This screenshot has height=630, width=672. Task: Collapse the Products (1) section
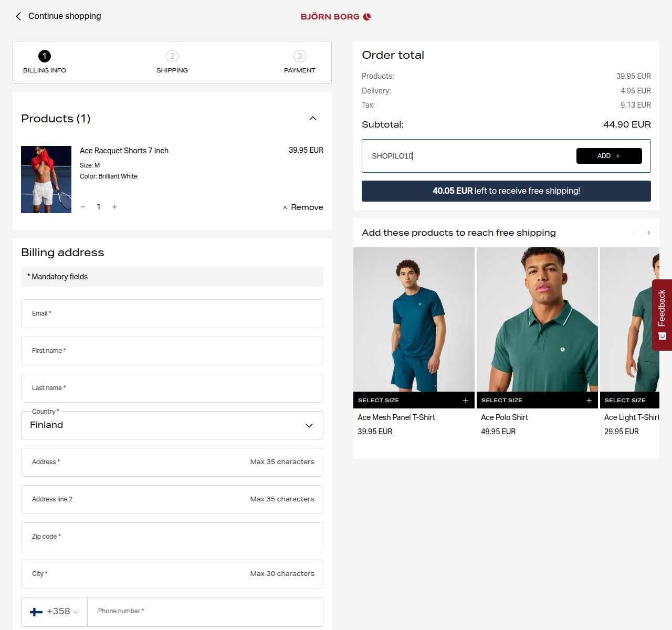point(313,119)
